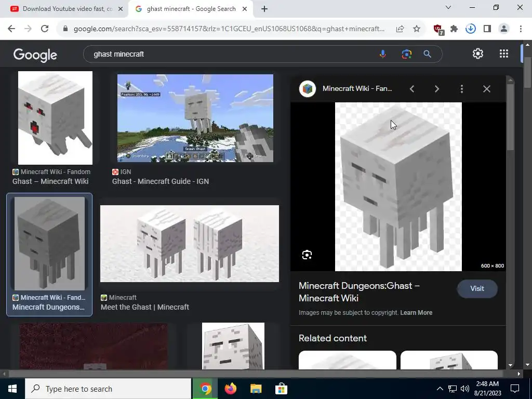Go to Google logo homepage
Viewport: 532px width, 399px height.
[35, 55]
